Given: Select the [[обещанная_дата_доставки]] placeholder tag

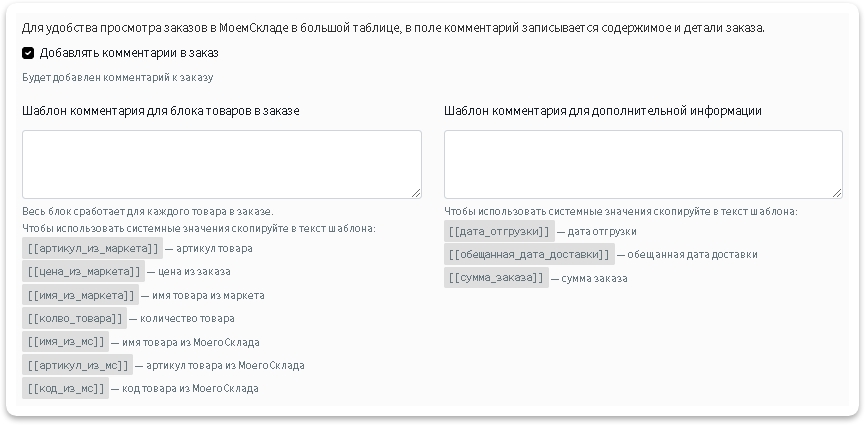Looking at the screenshot, I should tap(528, 254).
